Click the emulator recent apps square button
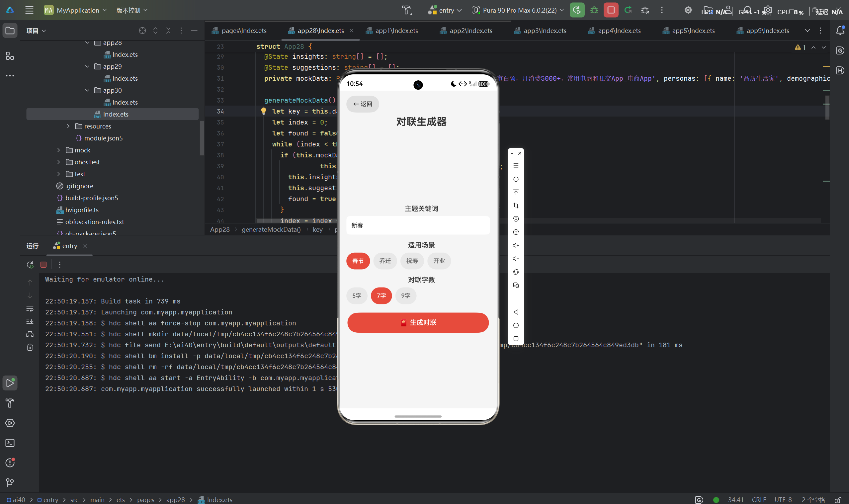Screen dimensions: 849x504 coord(516,339)
